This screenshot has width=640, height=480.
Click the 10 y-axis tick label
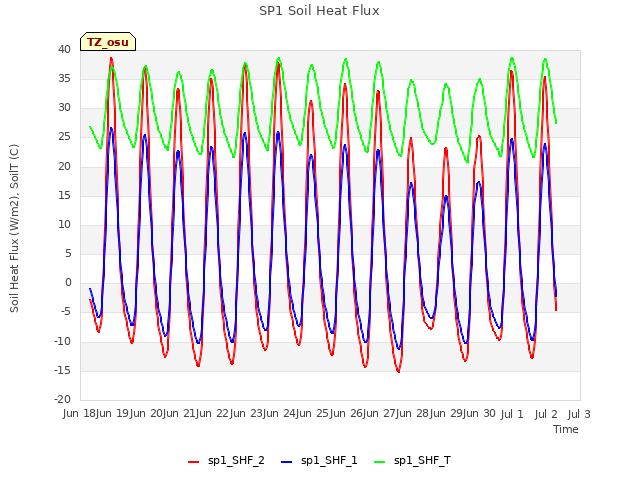(64, 224)
